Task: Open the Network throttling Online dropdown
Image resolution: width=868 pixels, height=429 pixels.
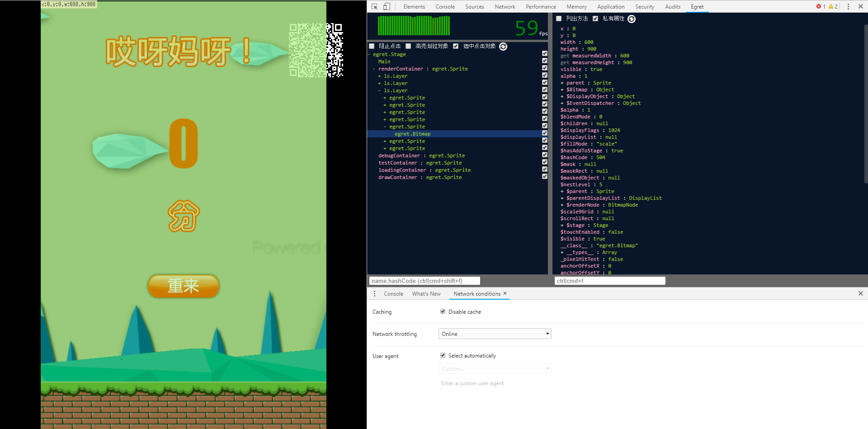Action: 495,334
